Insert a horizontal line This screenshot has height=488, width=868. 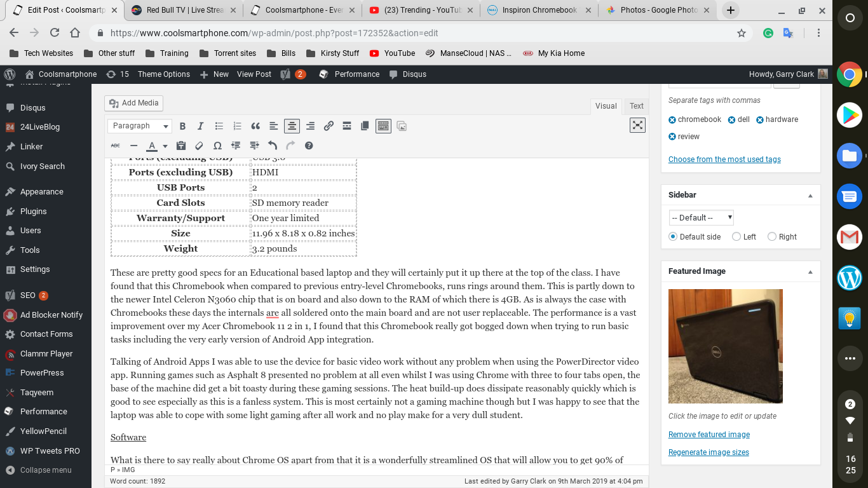(133, 146)
